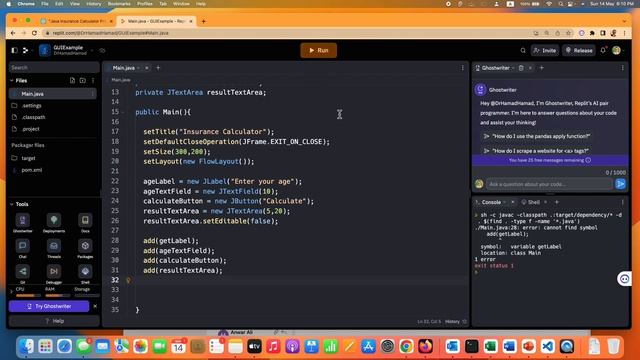The width and height of the screenshot is (640, 360).
Task: Open the Help button
Action: coord(54,321)
